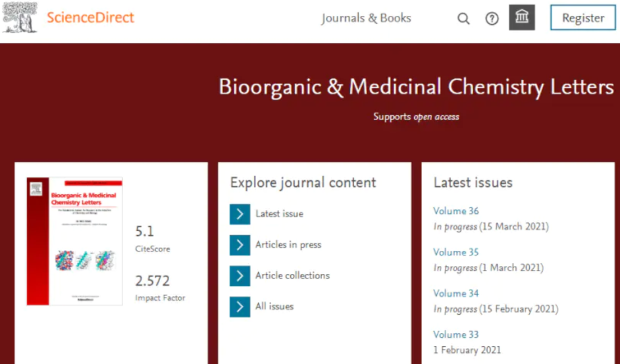Click the Elsevier tree logo

(20, 16)
